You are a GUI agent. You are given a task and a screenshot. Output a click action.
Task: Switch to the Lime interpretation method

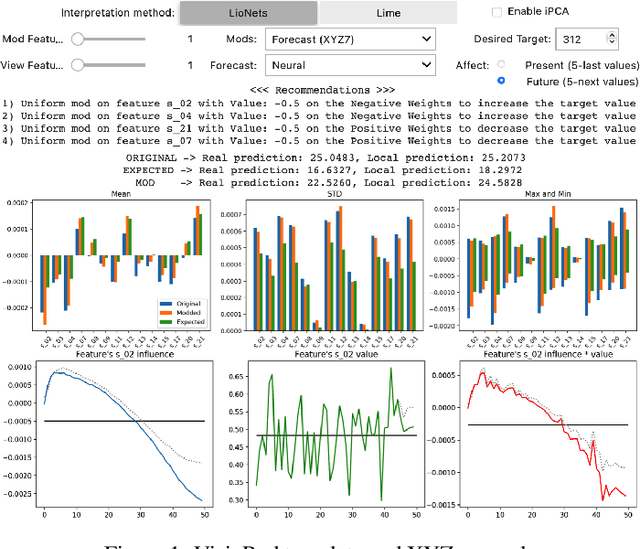tap(386, 13)
